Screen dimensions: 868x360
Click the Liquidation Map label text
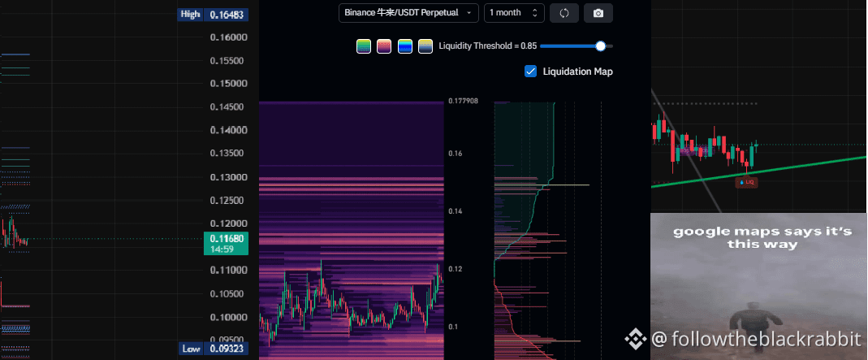point(577,72)
